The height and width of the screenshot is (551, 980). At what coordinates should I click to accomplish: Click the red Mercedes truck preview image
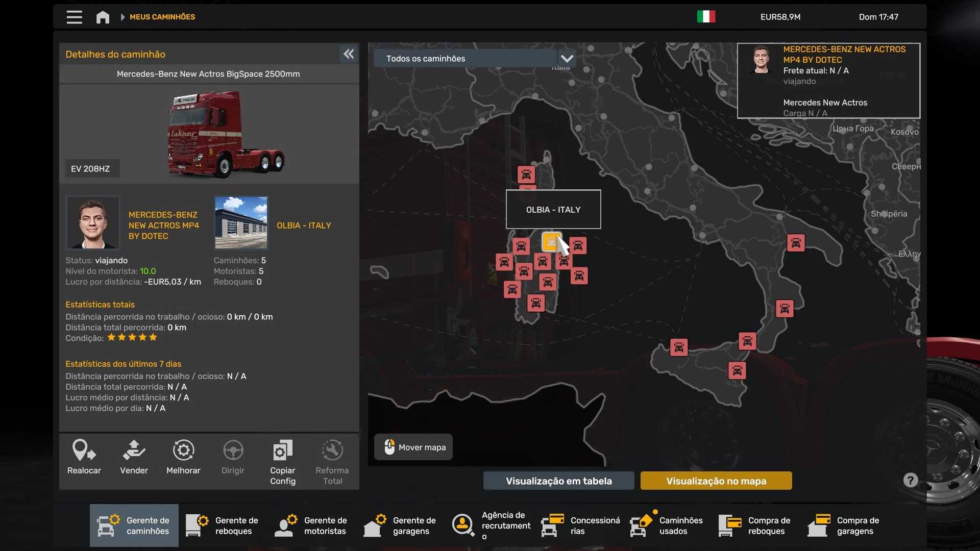[227, 134]
